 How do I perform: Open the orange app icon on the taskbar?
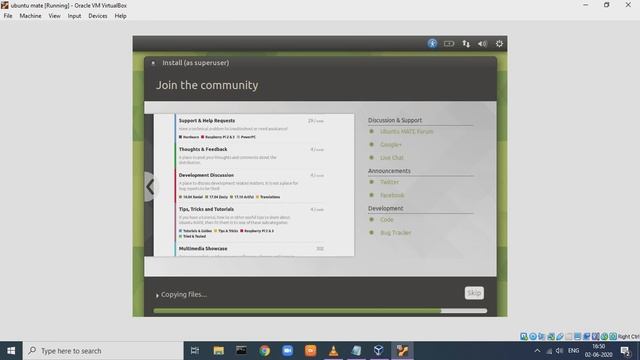point(310,351)
